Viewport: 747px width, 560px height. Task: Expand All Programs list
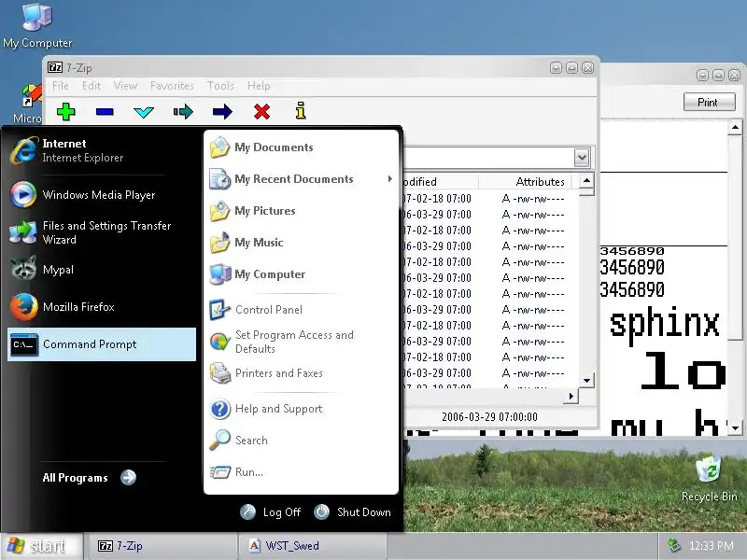(90, 477)
